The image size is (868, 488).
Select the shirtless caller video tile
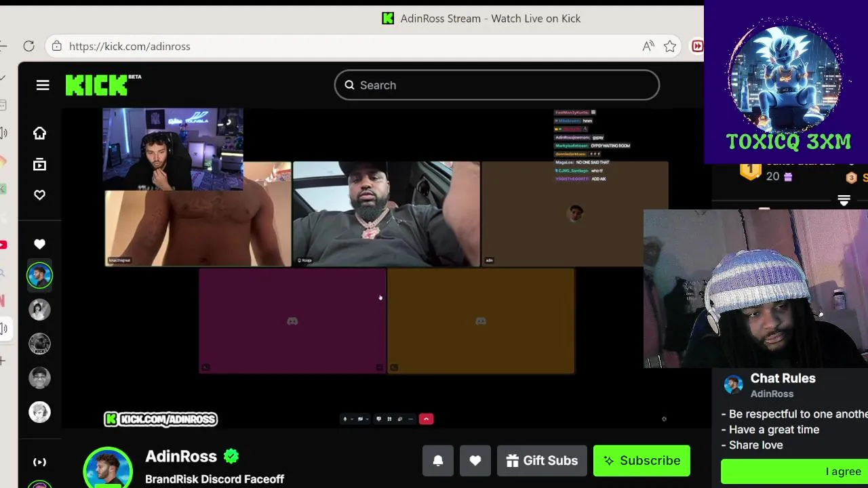coord(198,228)
